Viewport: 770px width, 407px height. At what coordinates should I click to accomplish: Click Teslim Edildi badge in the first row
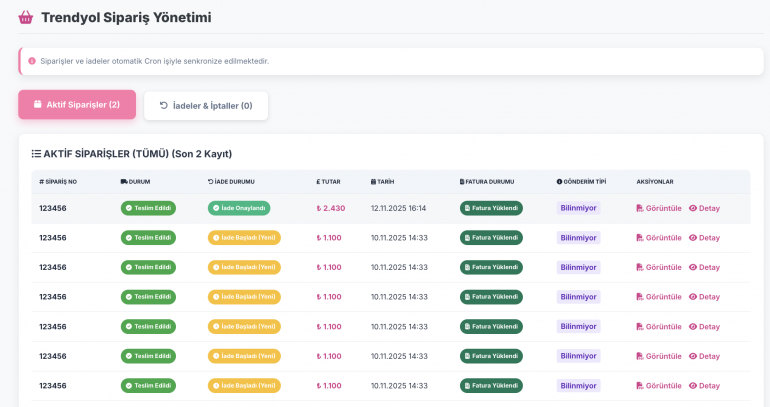(148, 208)
